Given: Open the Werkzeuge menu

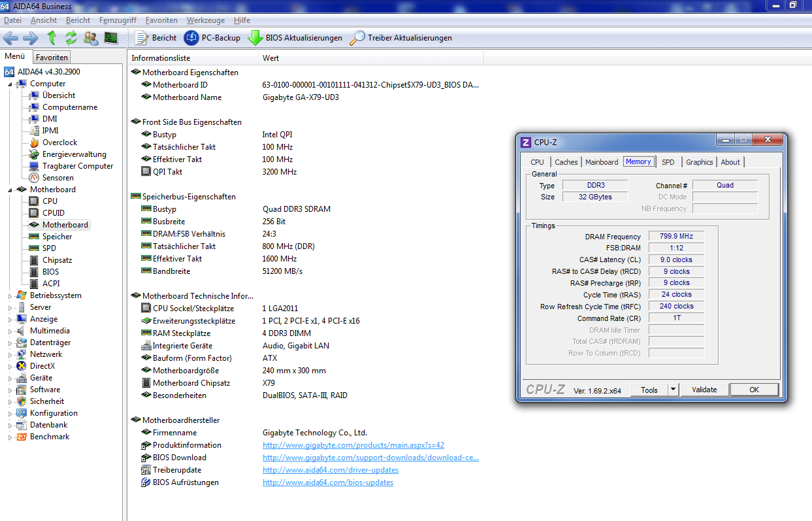Looking at the screenshot, I should (206, 20).
